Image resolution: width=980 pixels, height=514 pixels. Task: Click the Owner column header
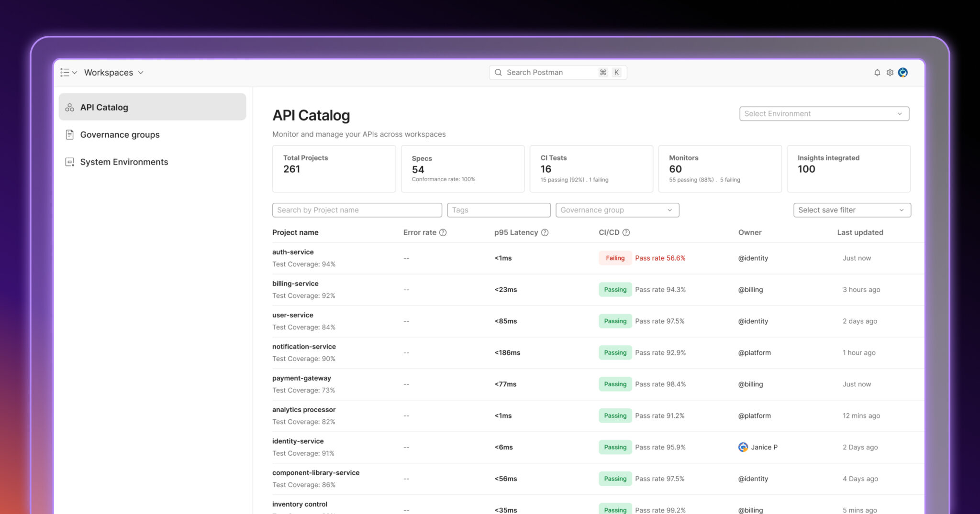tap(750, 232)
